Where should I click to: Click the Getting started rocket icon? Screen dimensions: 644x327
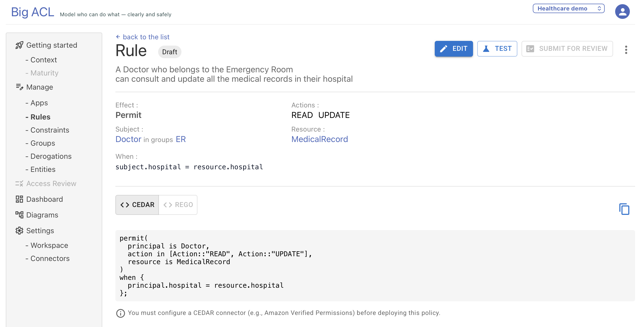[19, 45]
